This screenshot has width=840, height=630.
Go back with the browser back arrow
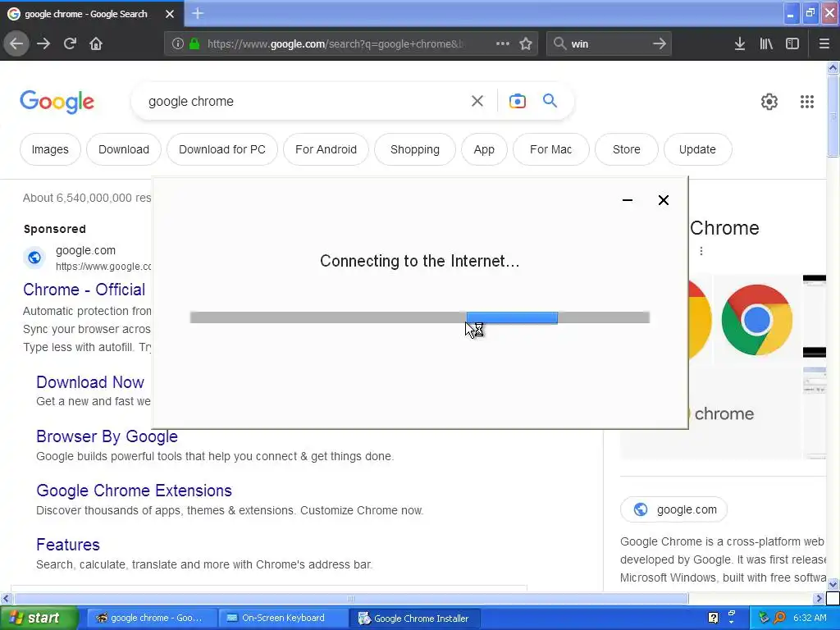[x=16, y=44]
